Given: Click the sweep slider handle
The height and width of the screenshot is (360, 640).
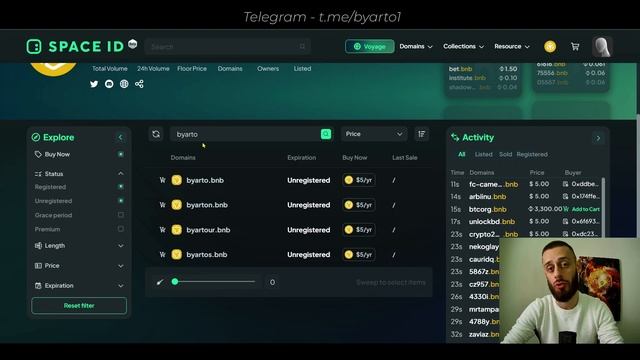Looking at the screenshot, I should 175,281.
